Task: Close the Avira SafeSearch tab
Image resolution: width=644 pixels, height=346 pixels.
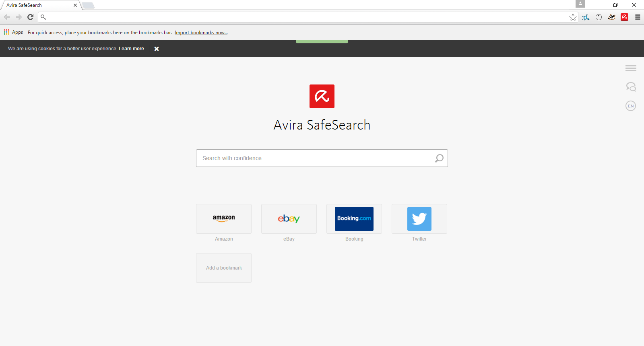Action: click(75, 5)
